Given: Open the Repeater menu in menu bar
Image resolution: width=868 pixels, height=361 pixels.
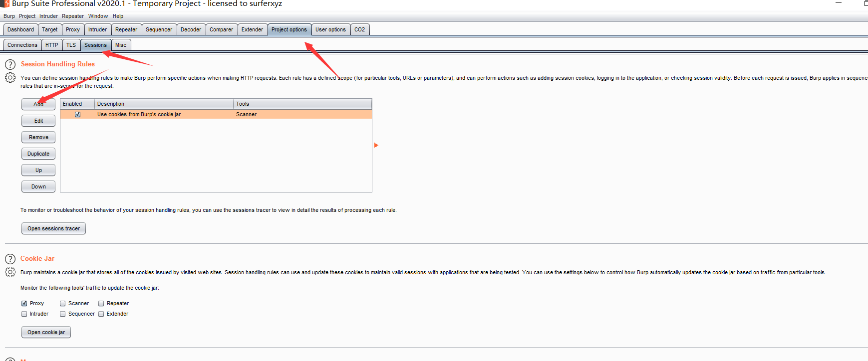Looking at the screenshot, I should point(73,16).
